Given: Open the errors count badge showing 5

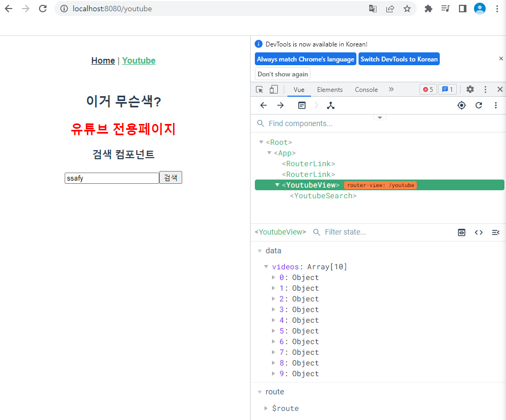Looking at the screenshot, I should pyautogui.click(x=428, y=89).
